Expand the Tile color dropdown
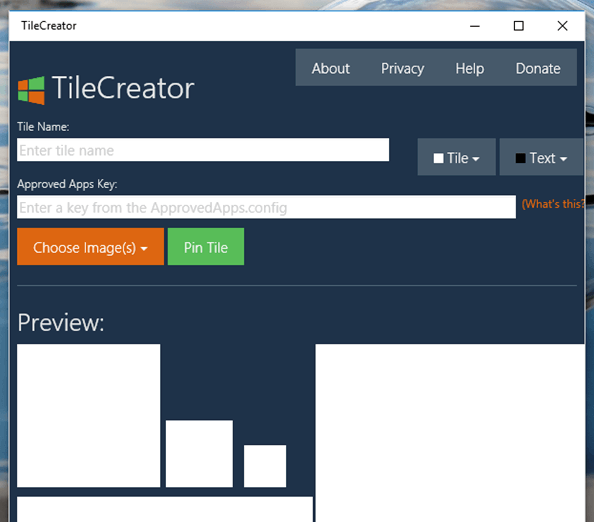The width and height of the screenshot is (594, 522). [x=456, y=157]
